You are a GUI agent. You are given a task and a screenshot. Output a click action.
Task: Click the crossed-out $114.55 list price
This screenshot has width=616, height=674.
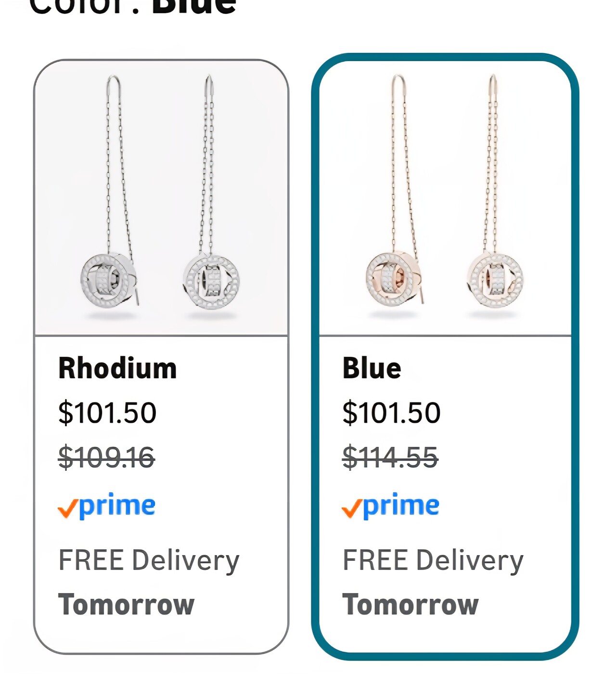tap(390, 457)
